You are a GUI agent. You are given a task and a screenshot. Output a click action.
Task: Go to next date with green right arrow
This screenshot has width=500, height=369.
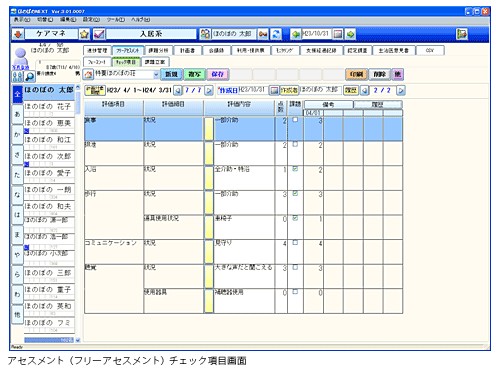click(x=350, y=34)
